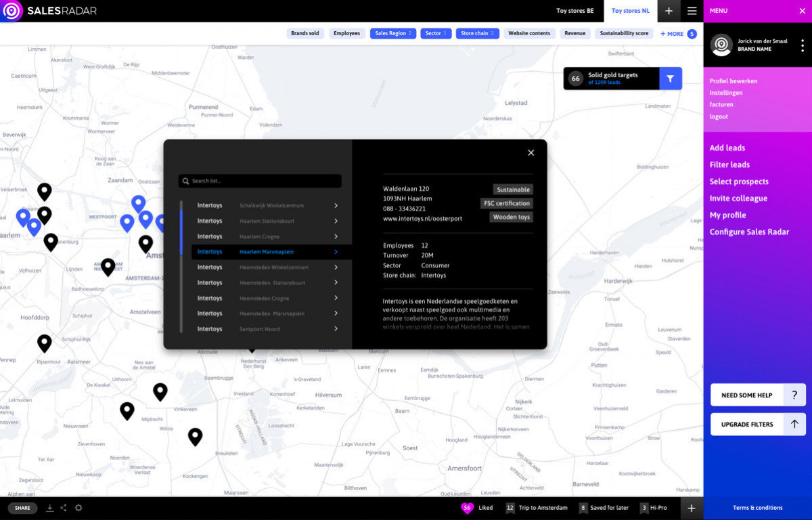Click the pink Liked heart icon
This screenshot has height=520, width=812.
click(467, 508)
